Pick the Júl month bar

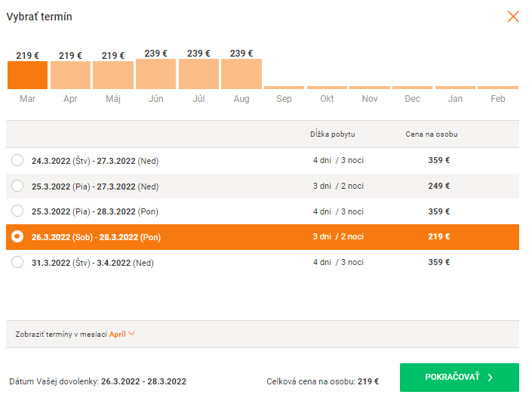click(x=198, y=74)
